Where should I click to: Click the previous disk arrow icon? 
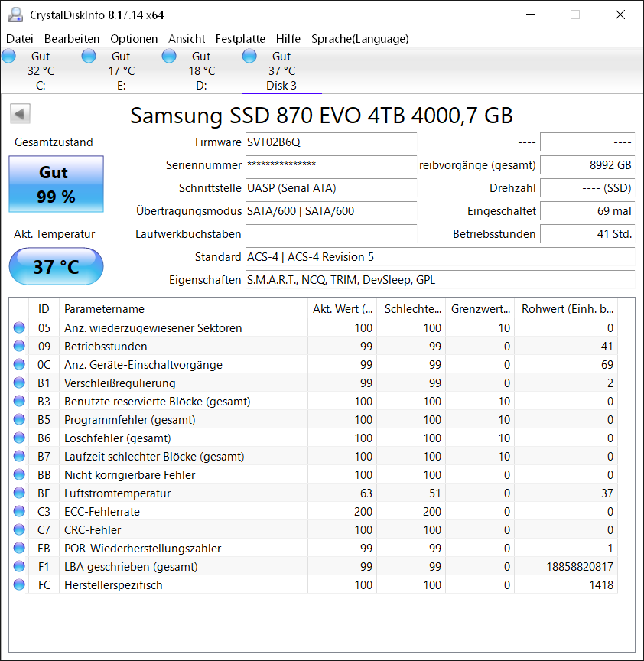[20, 114]
